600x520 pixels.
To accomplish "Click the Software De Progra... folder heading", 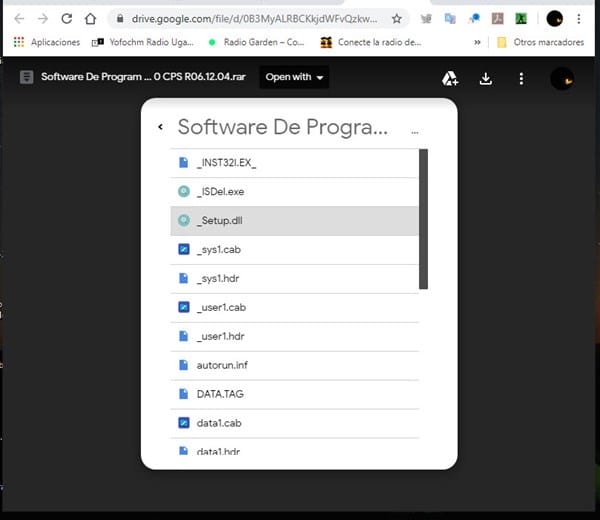I will [x=282, y=127].
